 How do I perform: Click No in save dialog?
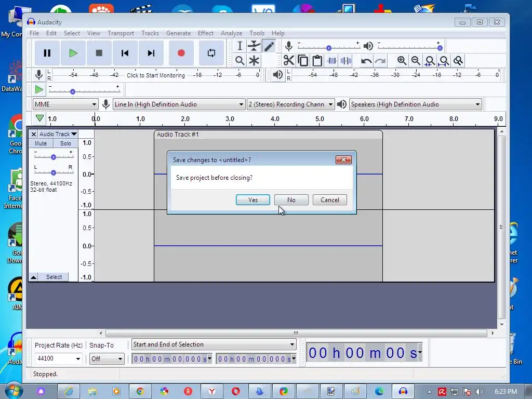coord(291,200)
